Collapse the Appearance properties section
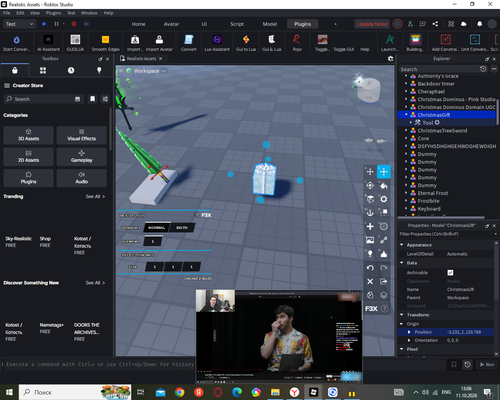Image resolution: width=500 pixels, height=400 pixels. 402,245
